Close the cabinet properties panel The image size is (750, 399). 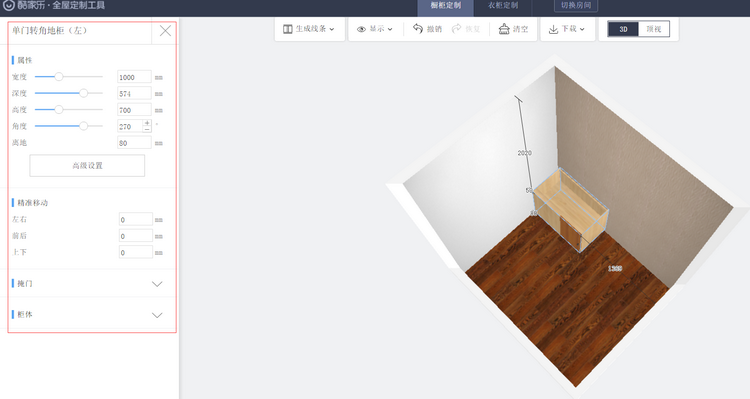coord(165,31)
